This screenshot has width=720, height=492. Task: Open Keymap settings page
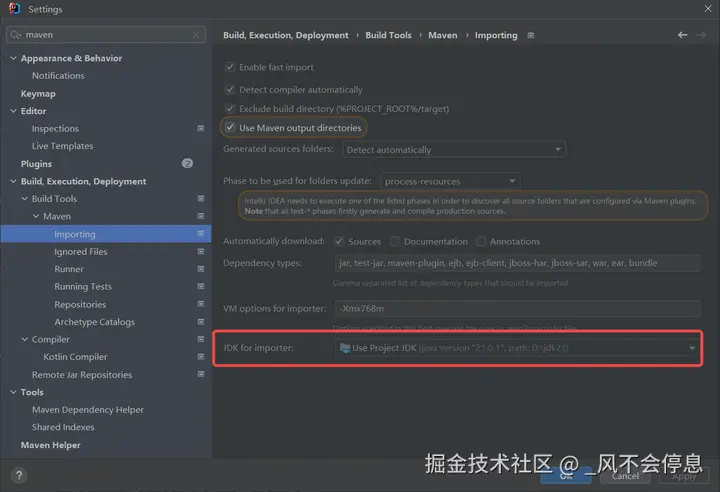tap(38, 94)
